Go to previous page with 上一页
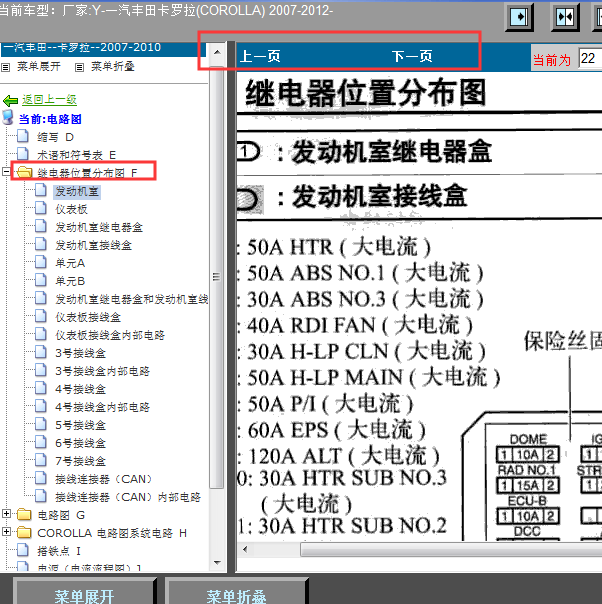Image resolution: width=602 pixels, height=604 pixels. pos(260,57)
